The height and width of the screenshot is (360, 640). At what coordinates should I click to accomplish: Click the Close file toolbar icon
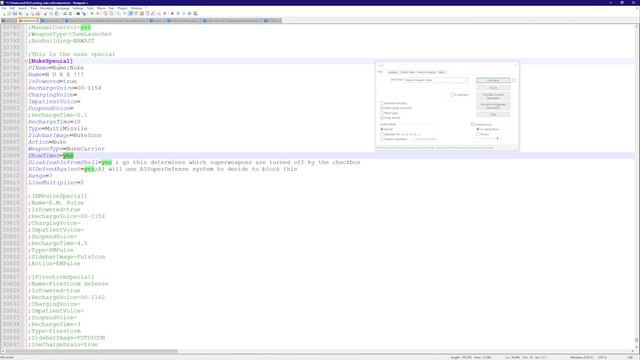tap(27, 13)
